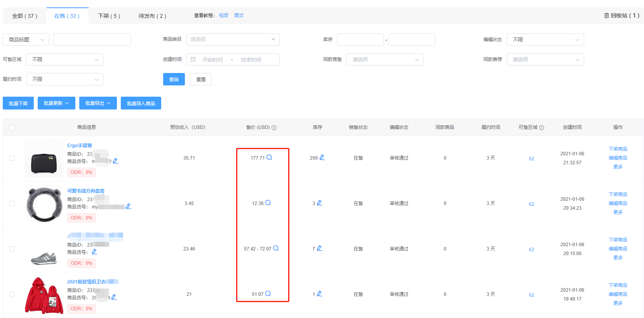Switch to 在售 (32) tab

coord(67,16)
